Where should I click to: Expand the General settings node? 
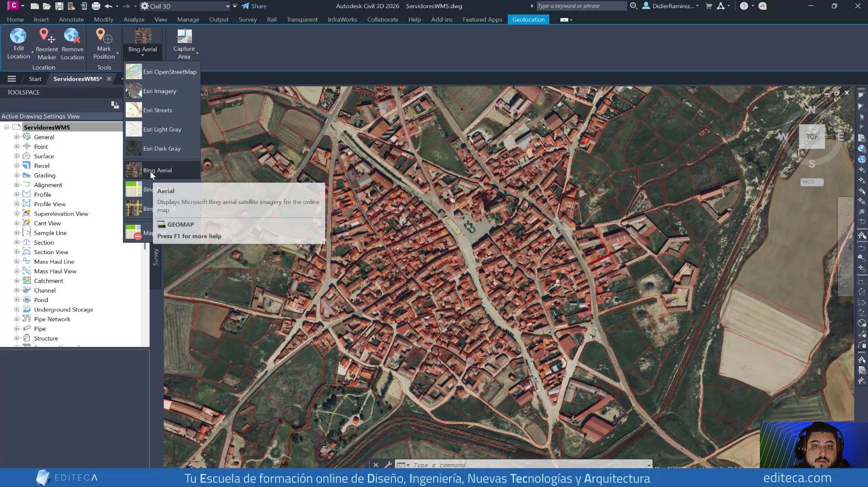click(x=17, y=137)
